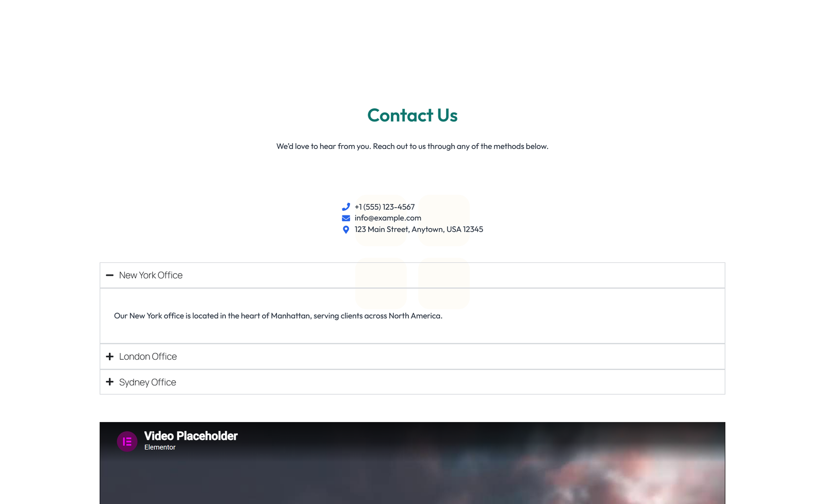
Task: Click the location pin icon
Action: tap(345, 229)
